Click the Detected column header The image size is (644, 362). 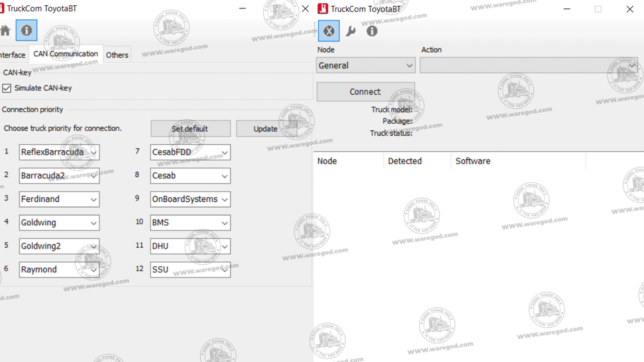pyautogui.click(x=417, y=161)
